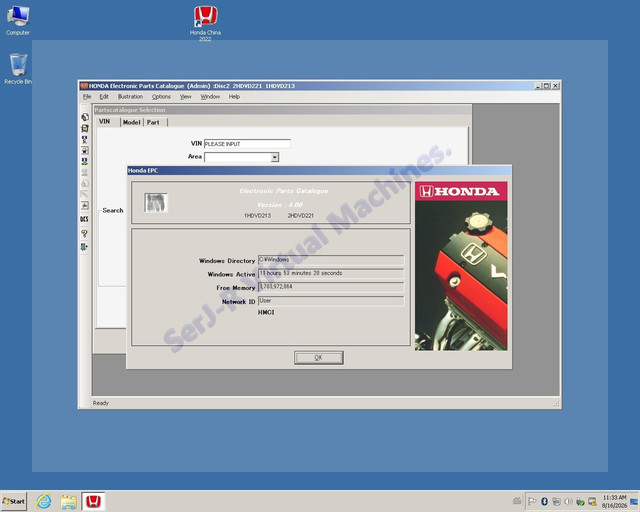Click the VIN input field reading PLEASE INPUT
Viewport: 640px width, 512px height.
(x=247, y=144)
